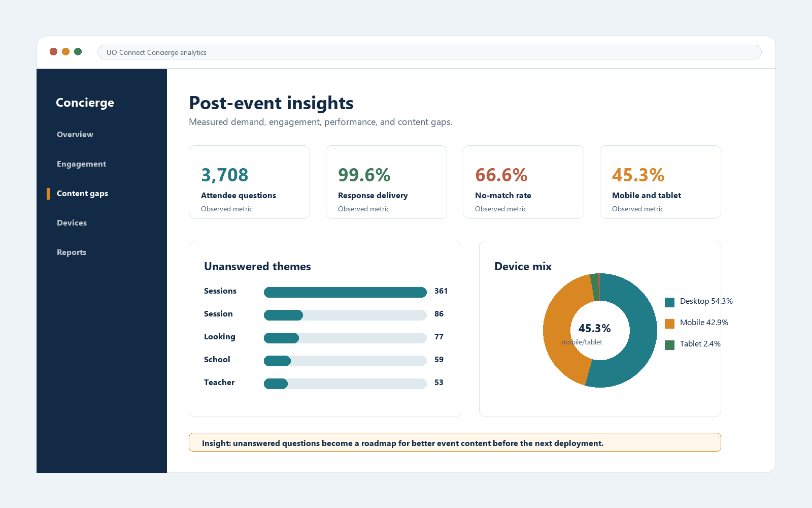Screen dimensions: 812x508
Task: Click the Desktop teal legend swatch
Action: 670,302
